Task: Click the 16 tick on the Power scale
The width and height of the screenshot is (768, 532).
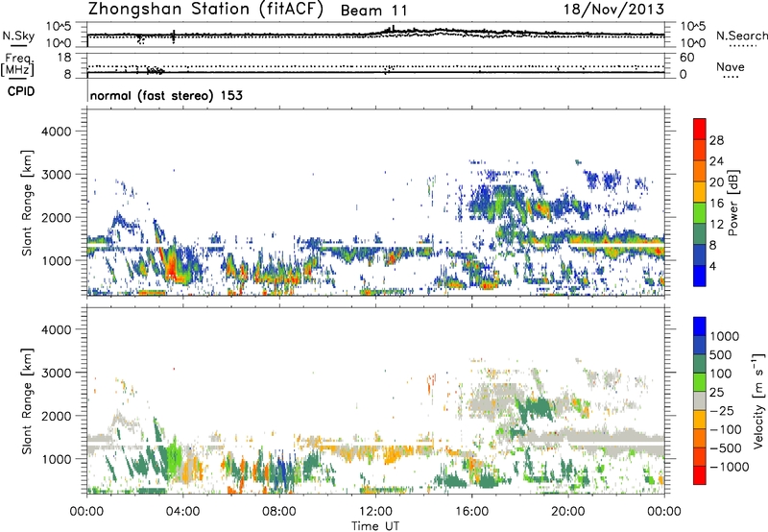Action: point(716,204)
